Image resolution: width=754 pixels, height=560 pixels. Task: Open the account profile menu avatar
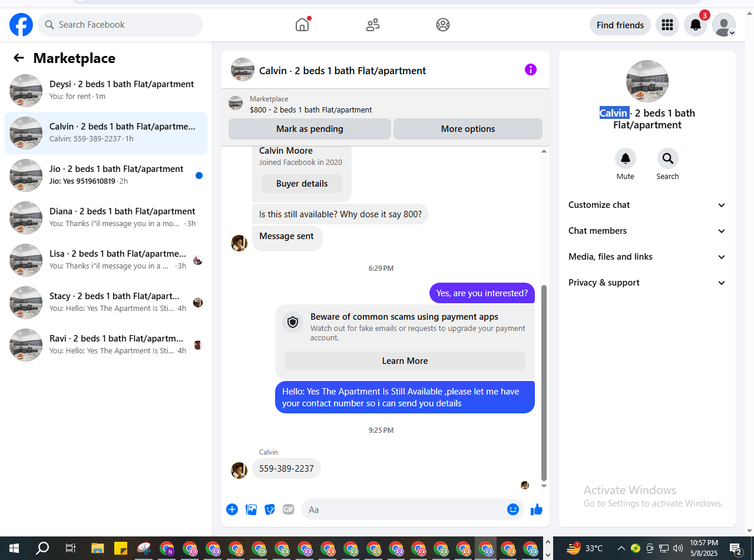tap(724, 25)
